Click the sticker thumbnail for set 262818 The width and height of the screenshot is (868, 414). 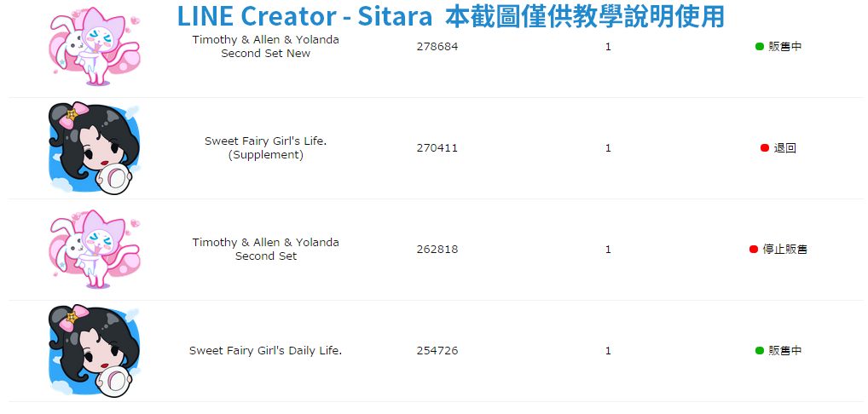click(95, 250)
